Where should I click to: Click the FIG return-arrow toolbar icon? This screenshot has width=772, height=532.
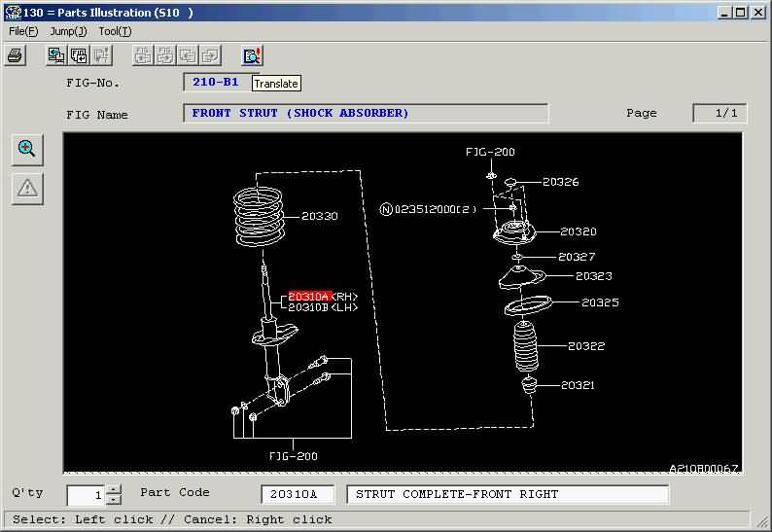point(79,55)
